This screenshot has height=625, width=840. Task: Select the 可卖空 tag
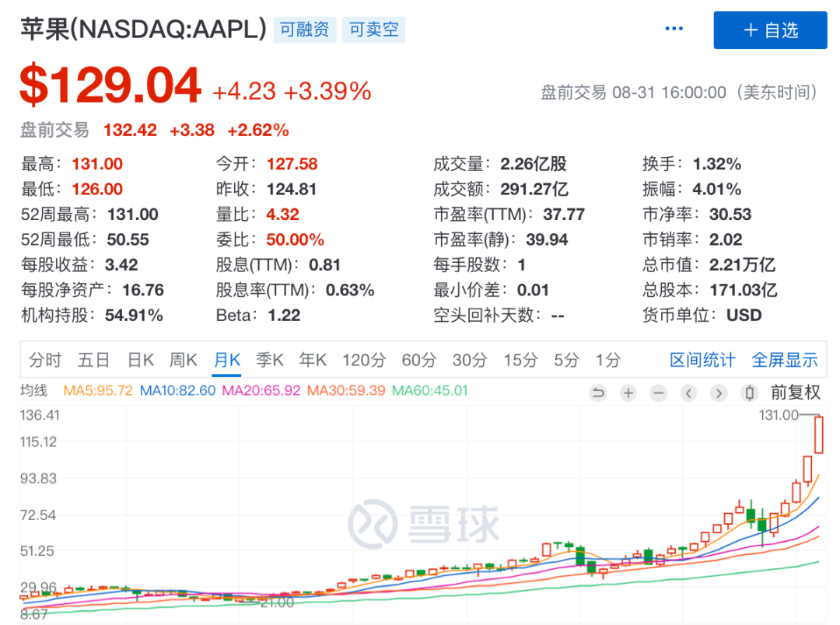pyautogui.click(x=373, y=30)
